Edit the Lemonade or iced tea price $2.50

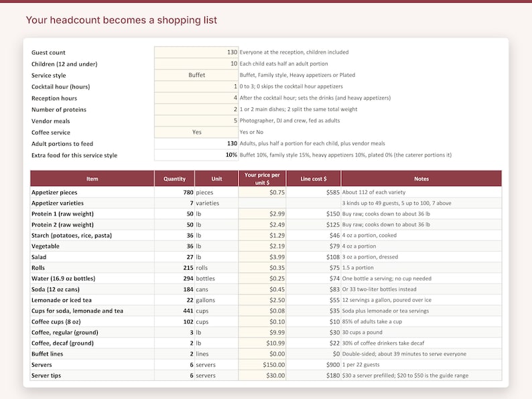click(262, 300)
